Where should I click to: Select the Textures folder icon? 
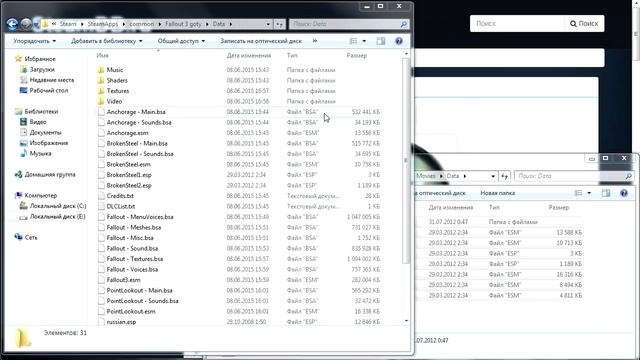click(101, 91)
